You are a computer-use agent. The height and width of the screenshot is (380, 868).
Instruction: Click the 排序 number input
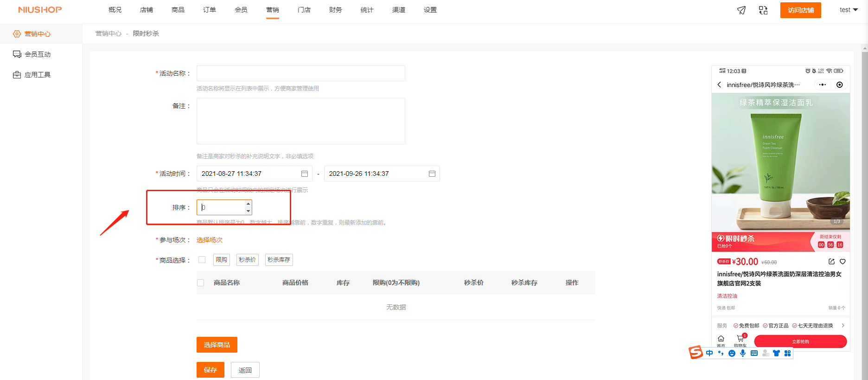224,207
